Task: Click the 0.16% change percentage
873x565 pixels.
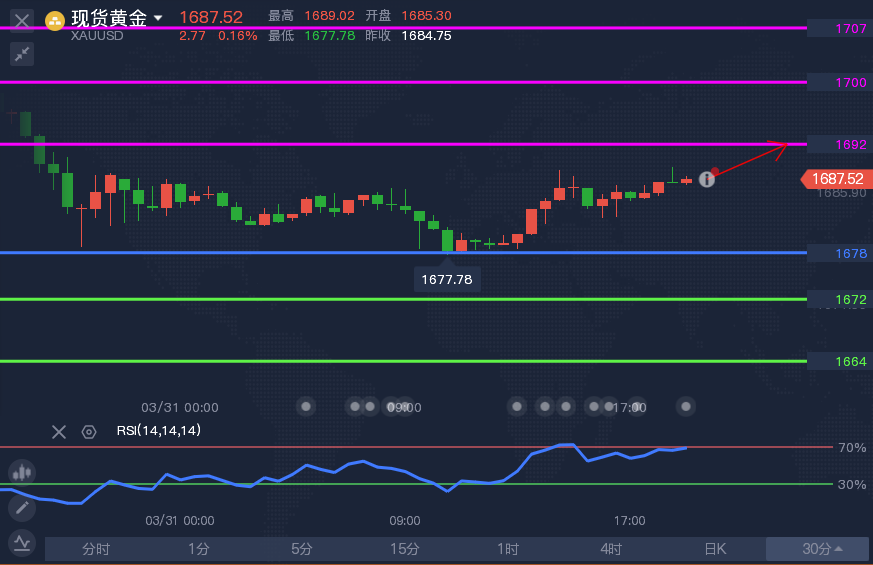Action: [238, 36]
